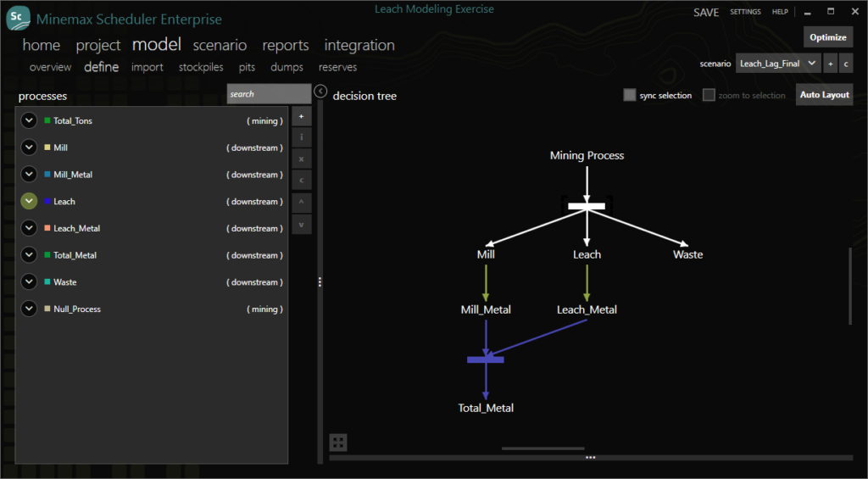This screenshot has height=479, width=868.
Task: Click the delete process 'x' icon
Action: [x=301, y=159]
